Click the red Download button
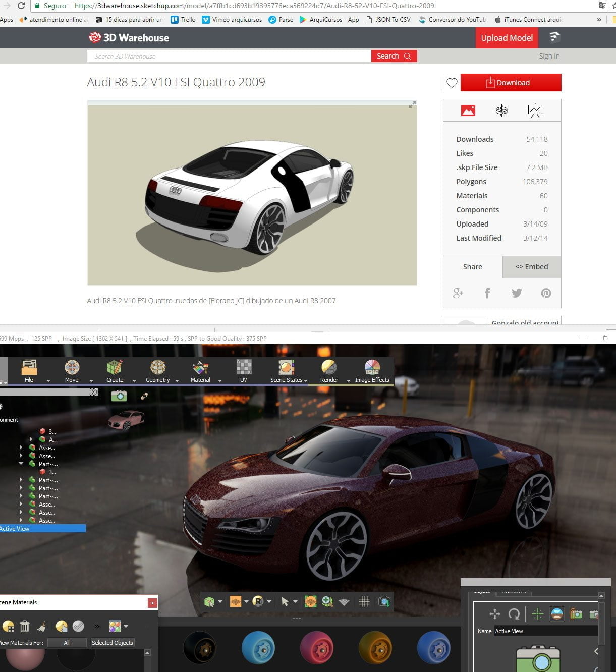This screenshot has height=672, width=616. click(511, 83)
